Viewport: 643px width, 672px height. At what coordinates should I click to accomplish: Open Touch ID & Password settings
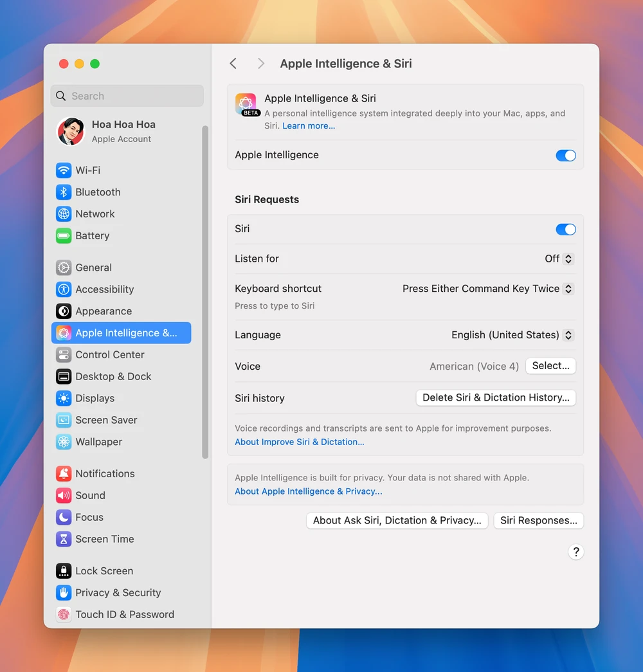click(125, 614)
